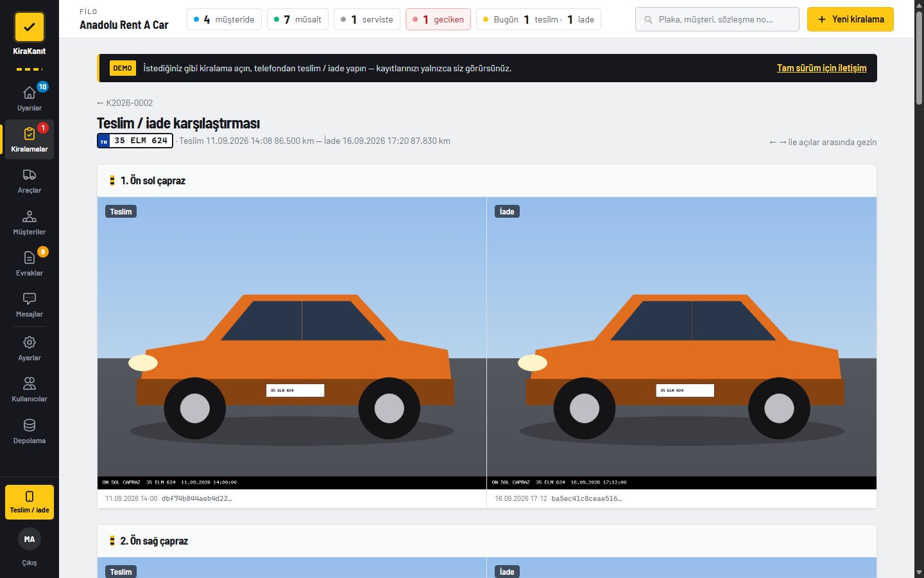Open the Evraklar document icon

pos(30,258)
